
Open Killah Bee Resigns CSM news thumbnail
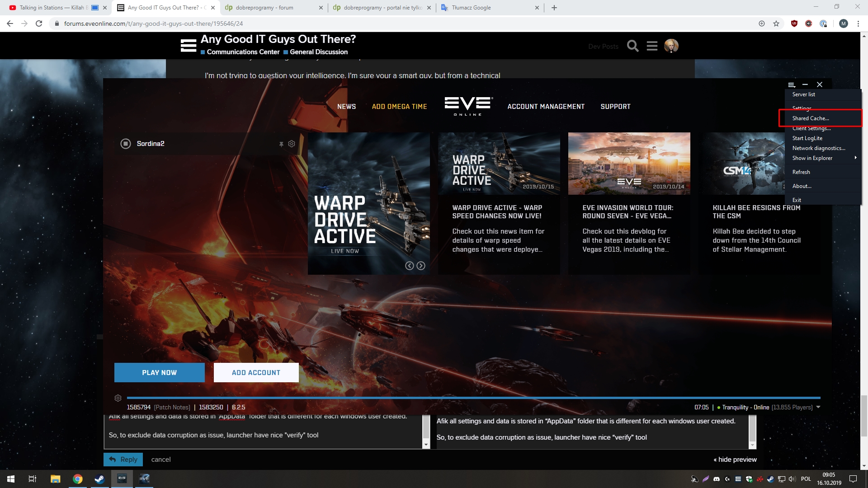[742, 164]
